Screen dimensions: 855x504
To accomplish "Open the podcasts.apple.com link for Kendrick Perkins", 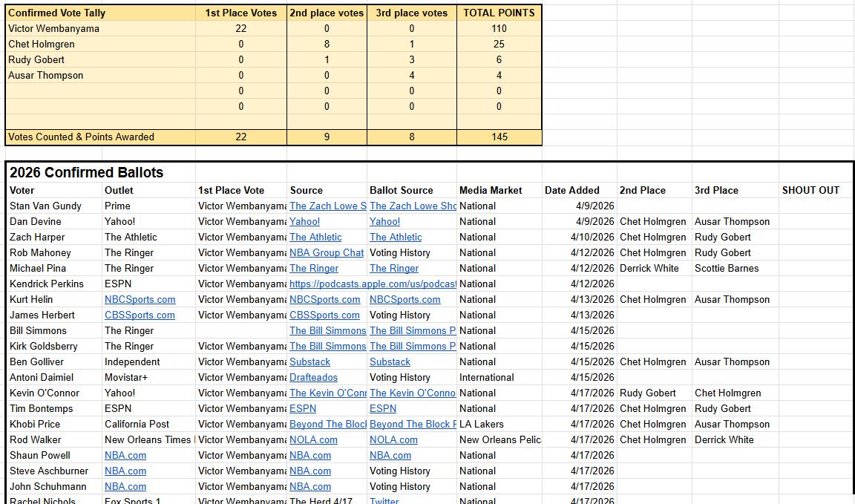I will point(373,284).
